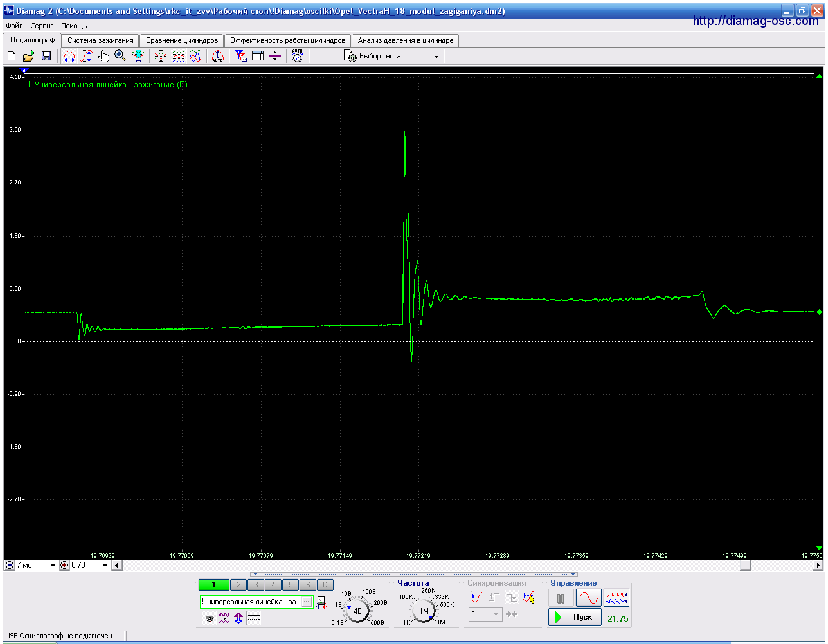Switch to Сравнение цилиндров tab

[x=182, y=40]
